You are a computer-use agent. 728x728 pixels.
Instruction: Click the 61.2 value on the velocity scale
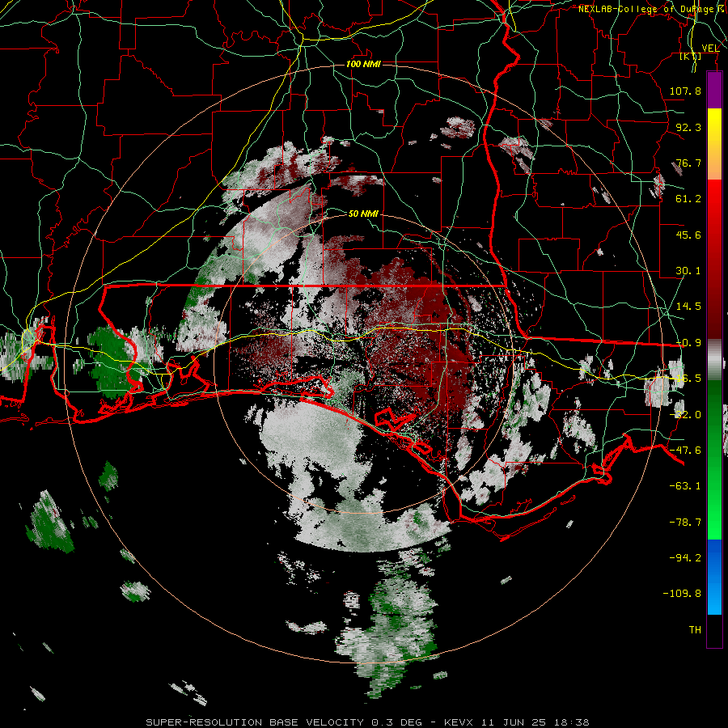pos(688,199)
